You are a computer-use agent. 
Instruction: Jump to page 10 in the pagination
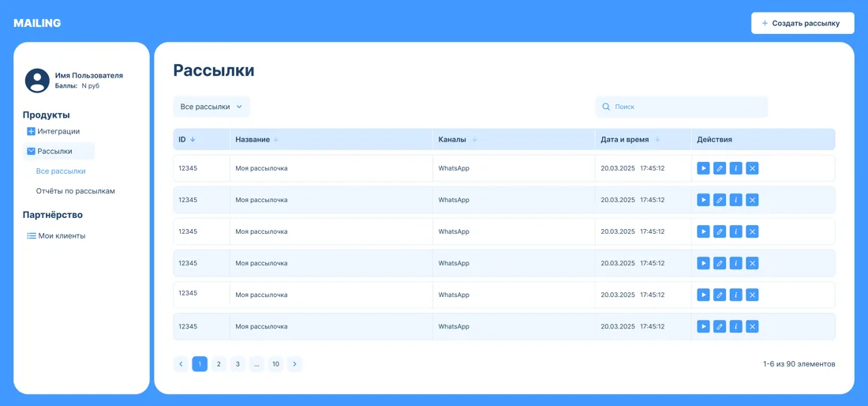[x=275, y=364]
